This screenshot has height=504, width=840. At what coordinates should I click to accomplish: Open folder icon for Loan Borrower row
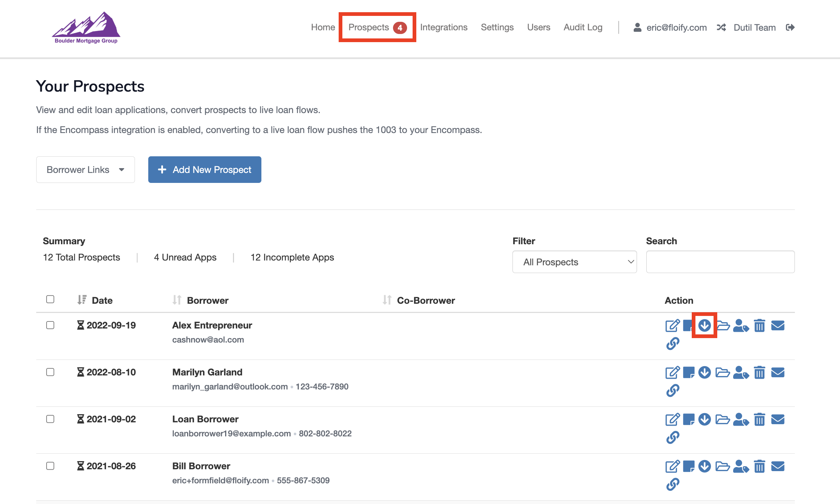[x=722, y=419]
